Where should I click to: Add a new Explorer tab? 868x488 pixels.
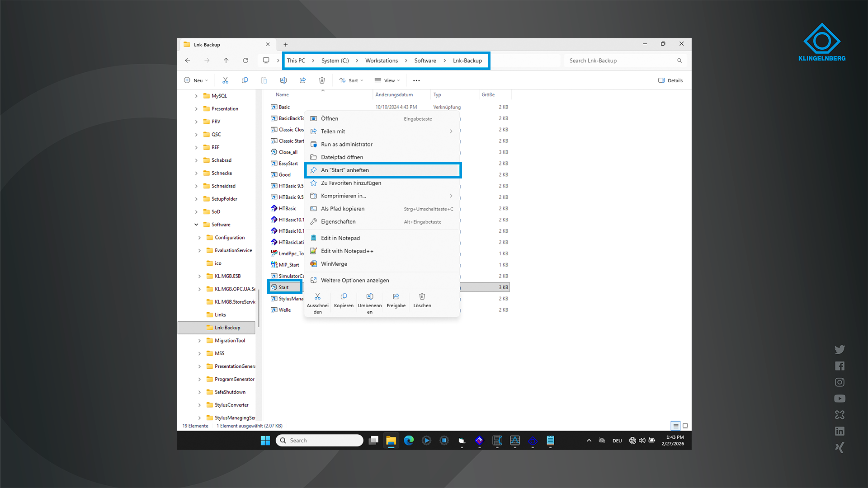pyautogui.click(x=286, y=44)
